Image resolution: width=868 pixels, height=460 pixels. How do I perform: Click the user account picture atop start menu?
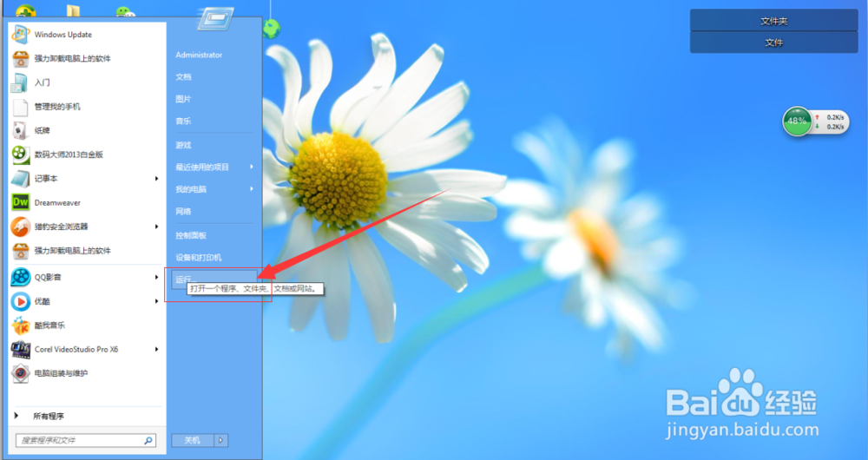coord(215,20)
